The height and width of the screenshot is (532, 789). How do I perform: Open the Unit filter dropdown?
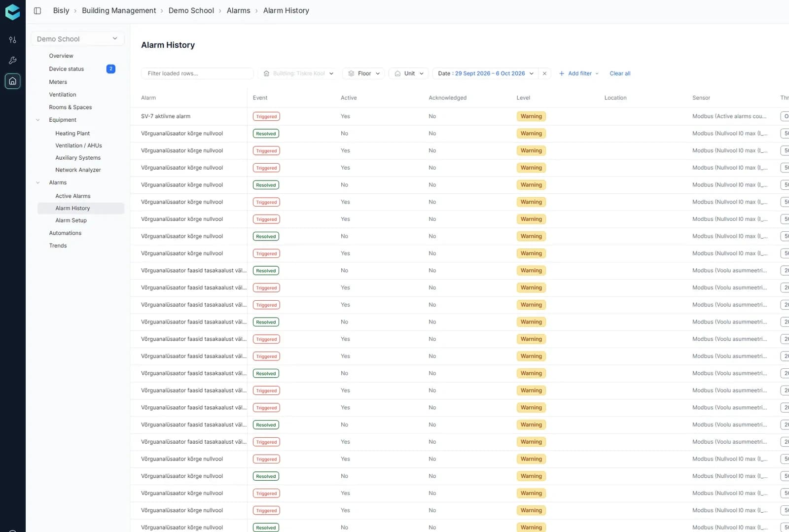coord(409,73)
